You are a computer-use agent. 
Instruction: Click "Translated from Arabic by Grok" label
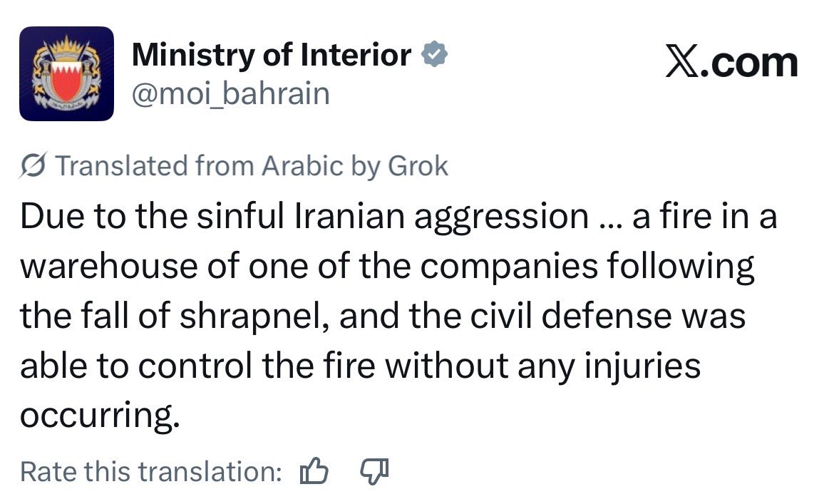pyautogui.click(x=251, y=166)
